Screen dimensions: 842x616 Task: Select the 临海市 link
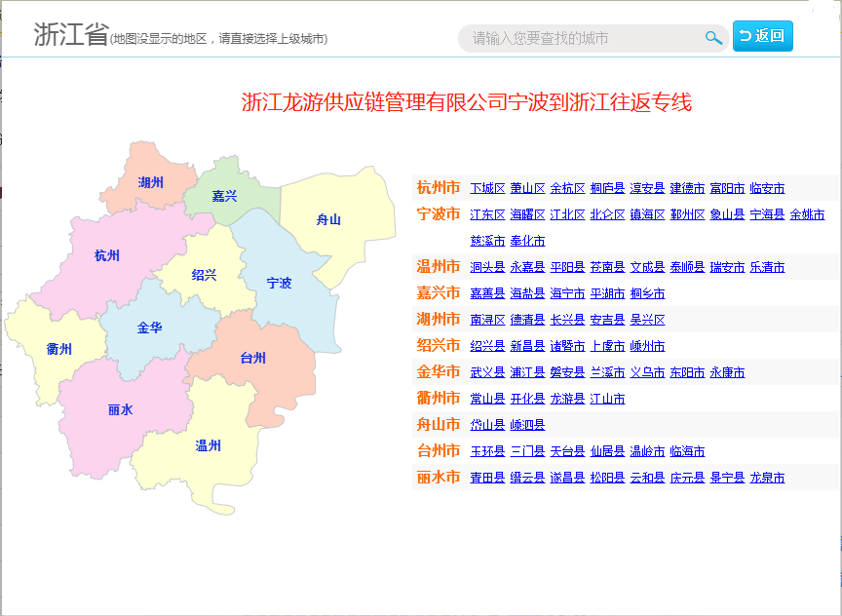coord(687,451)
